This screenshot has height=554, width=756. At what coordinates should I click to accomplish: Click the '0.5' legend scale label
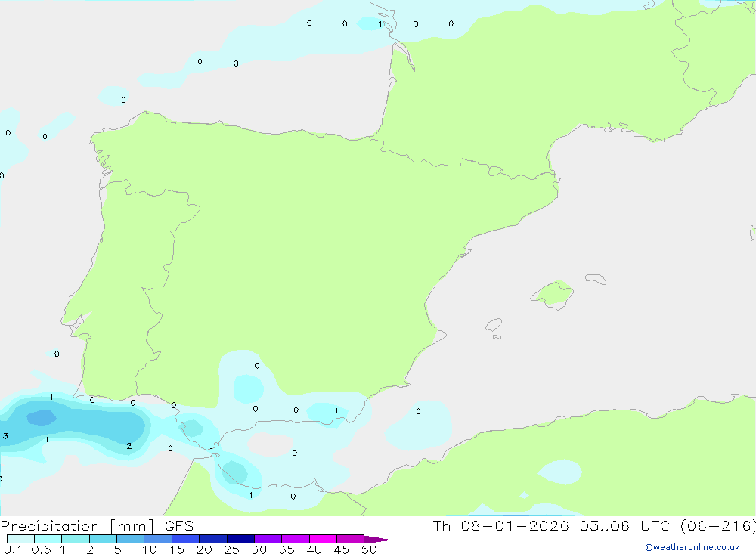click(x=41, y=549)
